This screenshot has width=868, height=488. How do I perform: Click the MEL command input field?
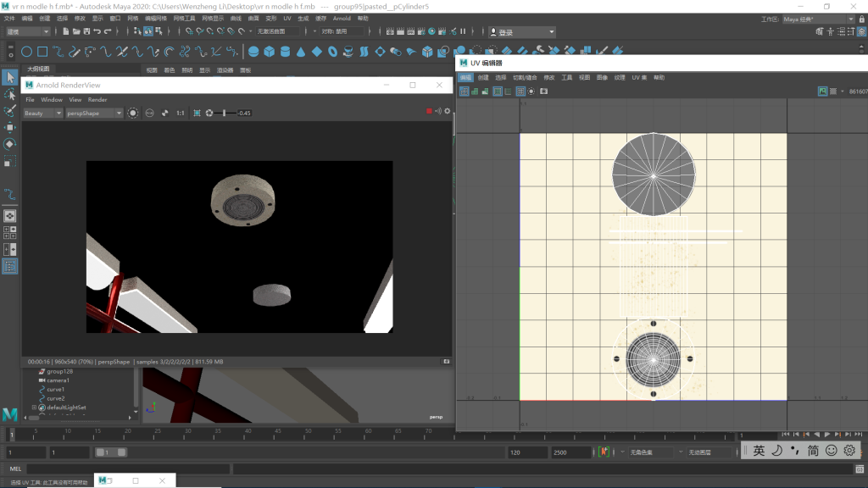coord(128,469)
